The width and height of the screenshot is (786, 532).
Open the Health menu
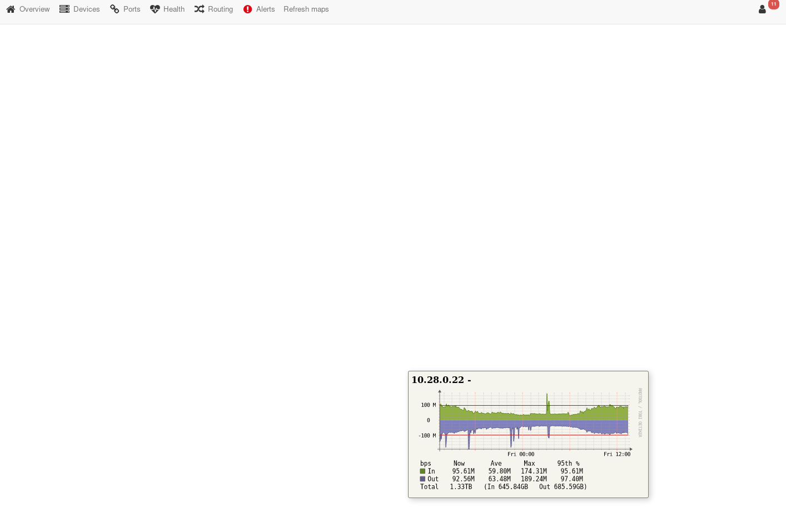click(x=174, y=9)
